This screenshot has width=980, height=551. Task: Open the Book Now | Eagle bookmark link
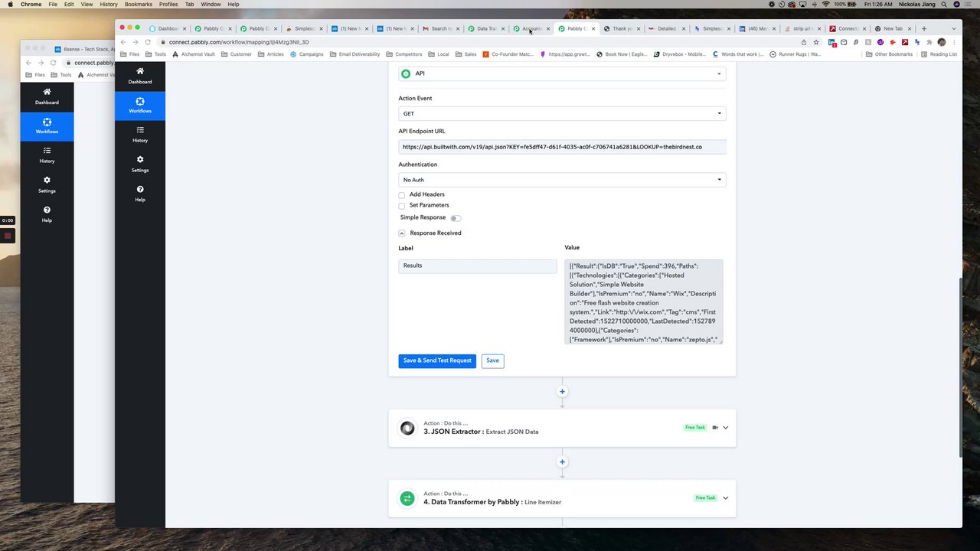(622, 54)
